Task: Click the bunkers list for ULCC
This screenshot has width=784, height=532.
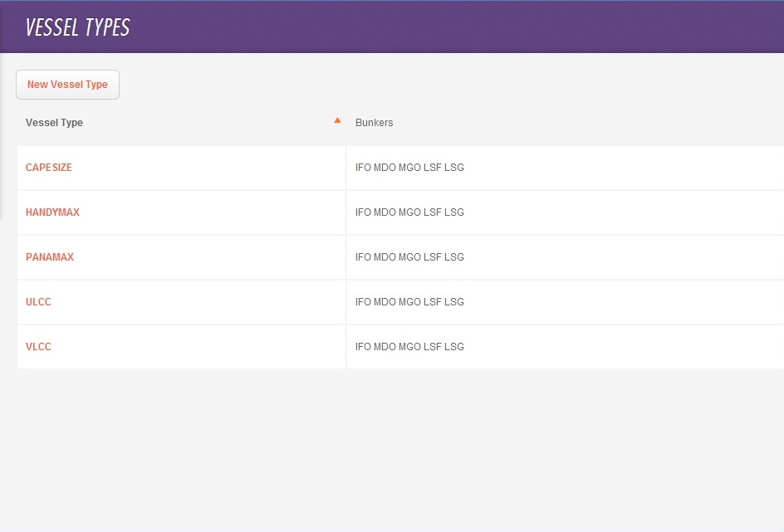Action: [x=409, y=302]
